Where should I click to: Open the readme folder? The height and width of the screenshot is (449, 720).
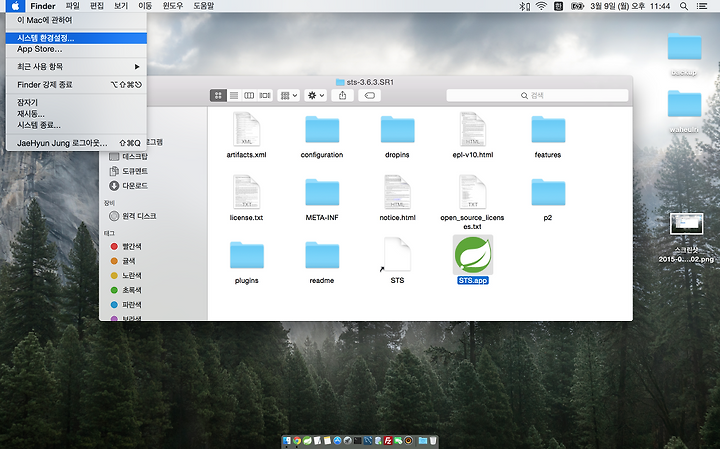tap(322, 255)
